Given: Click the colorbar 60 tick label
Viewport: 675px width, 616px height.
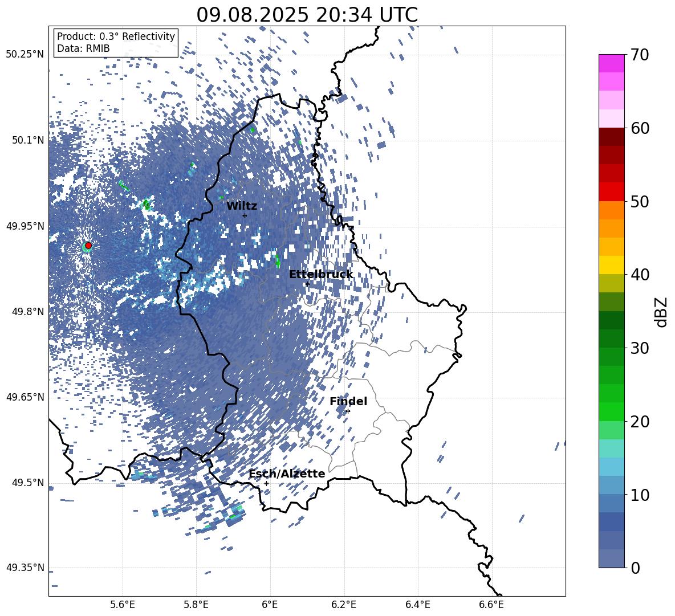Looking at the screenshot, I should tap(640, 128).
